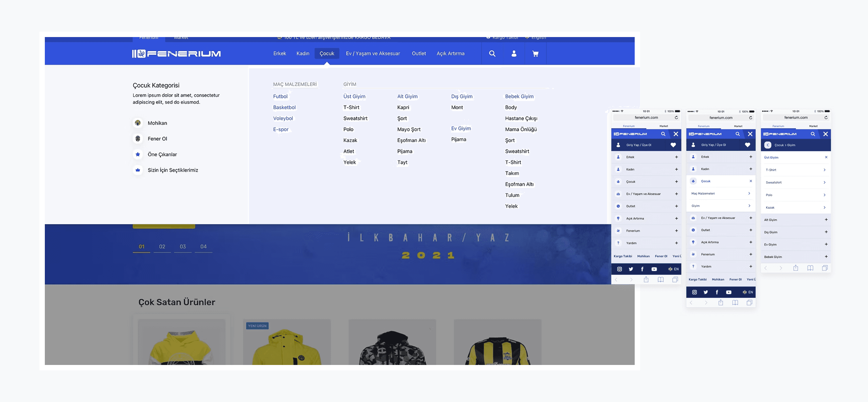Tap back arrow next to Çocuk > Giyim
This screenshot has height=402, width=868.
[x=767, y=145]
